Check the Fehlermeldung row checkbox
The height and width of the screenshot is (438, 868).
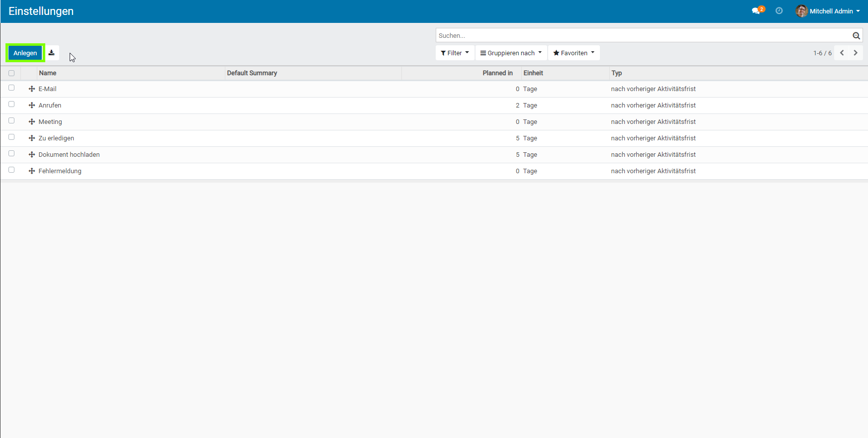tap(11, 170)
